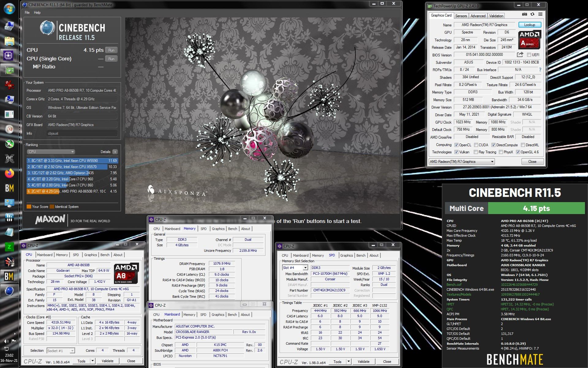The width and height of the screenshot is (588, 368).
Task: Open the Cinebench Ranking CPU dropdown
Action: 51,152
